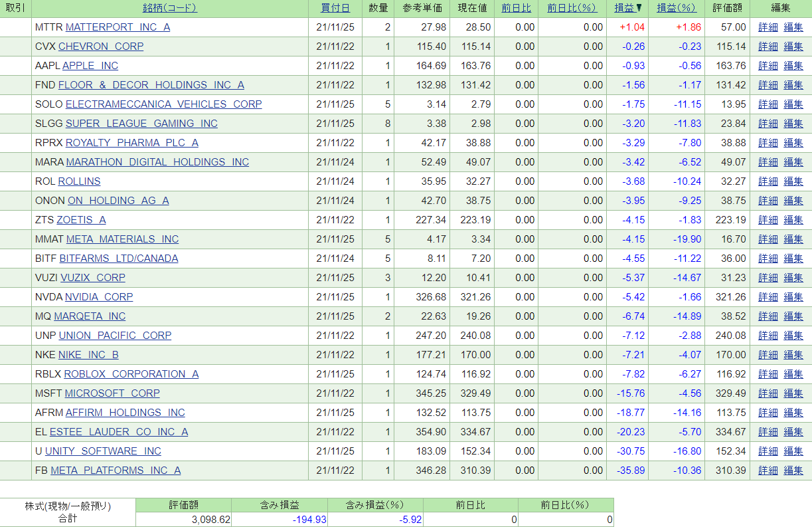Open UNION_PACIFIC_CORP link
Screen dimensions: 812x527
click(x=115, y=336)
